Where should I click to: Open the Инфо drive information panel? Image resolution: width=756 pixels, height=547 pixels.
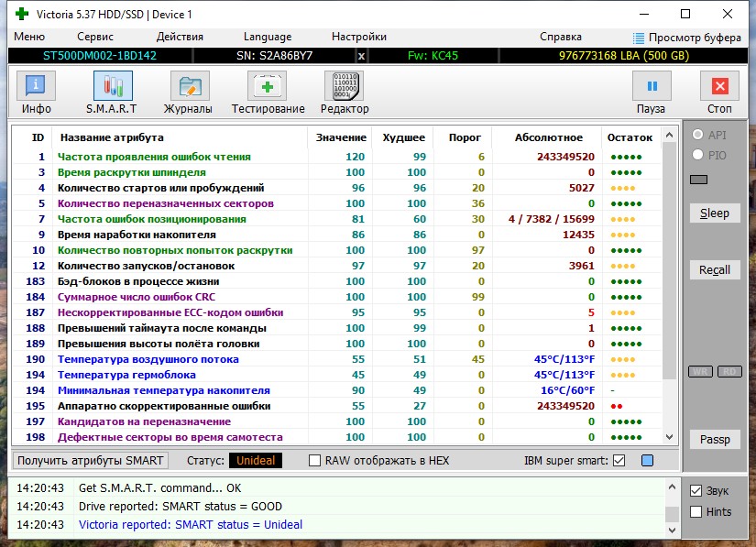click(36, 86)
